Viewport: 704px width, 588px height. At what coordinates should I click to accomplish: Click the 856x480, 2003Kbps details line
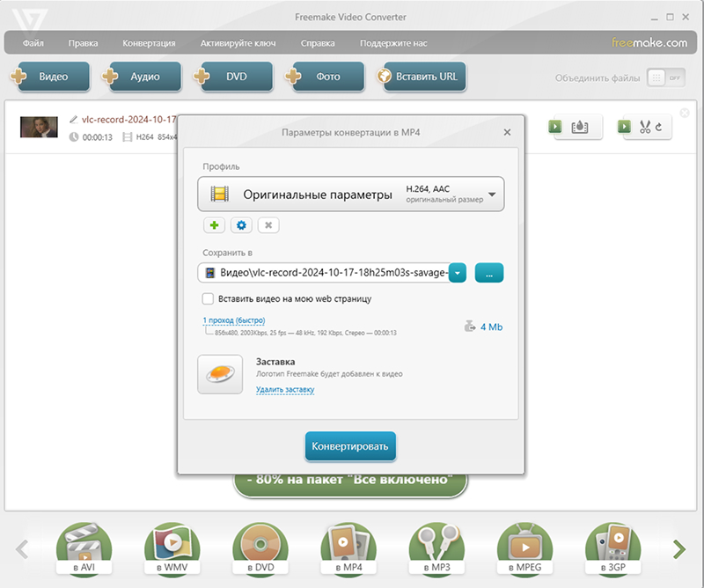pos(305,333)
